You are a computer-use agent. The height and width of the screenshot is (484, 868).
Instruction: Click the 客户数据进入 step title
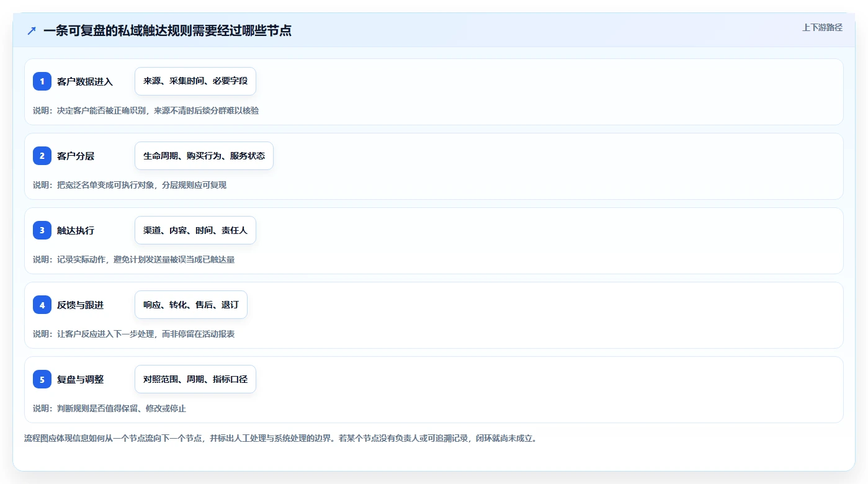click(x=85, y=81)
